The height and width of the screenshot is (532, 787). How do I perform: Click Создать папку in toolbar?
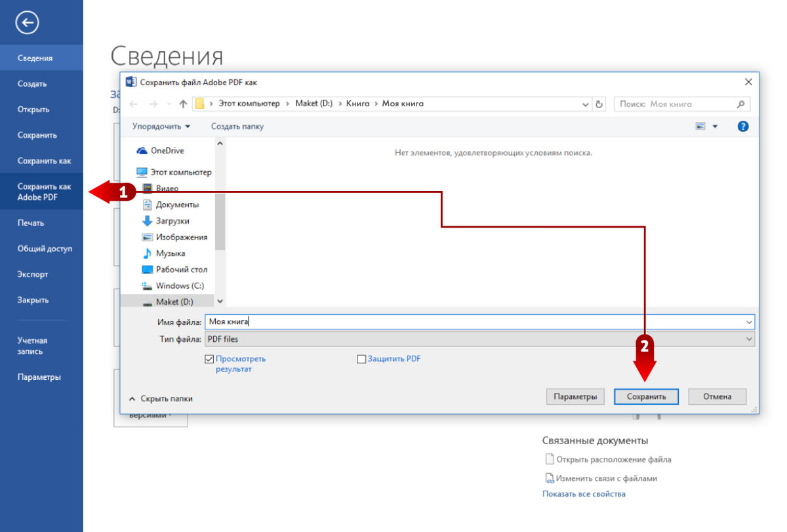coord(237,126)
